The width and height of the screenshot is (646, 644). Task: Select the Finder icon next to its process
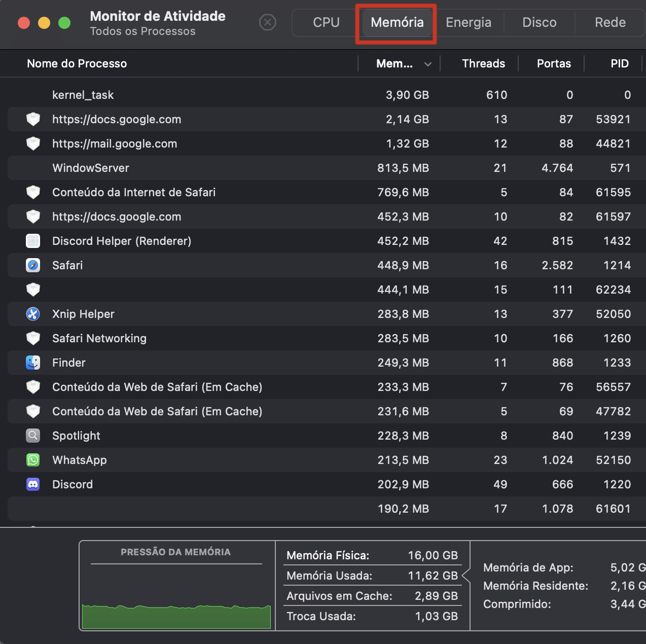tap(33, 363)
